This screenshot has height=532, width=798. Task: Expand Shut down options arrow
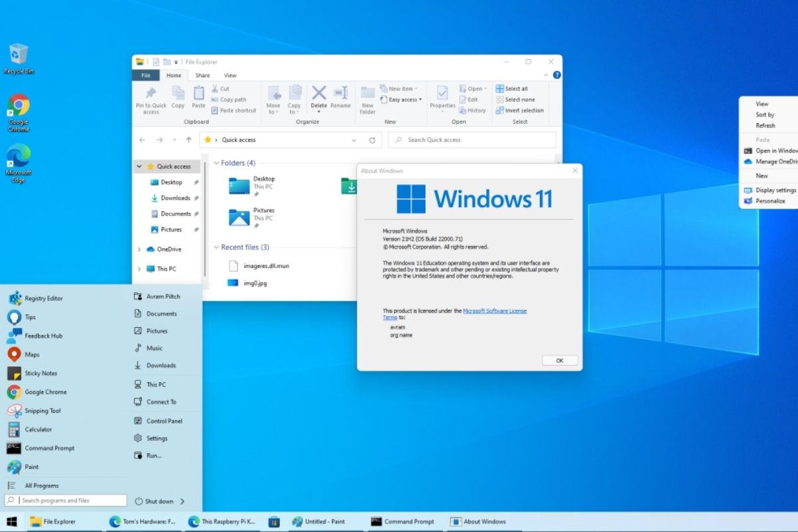click(182, 501)
